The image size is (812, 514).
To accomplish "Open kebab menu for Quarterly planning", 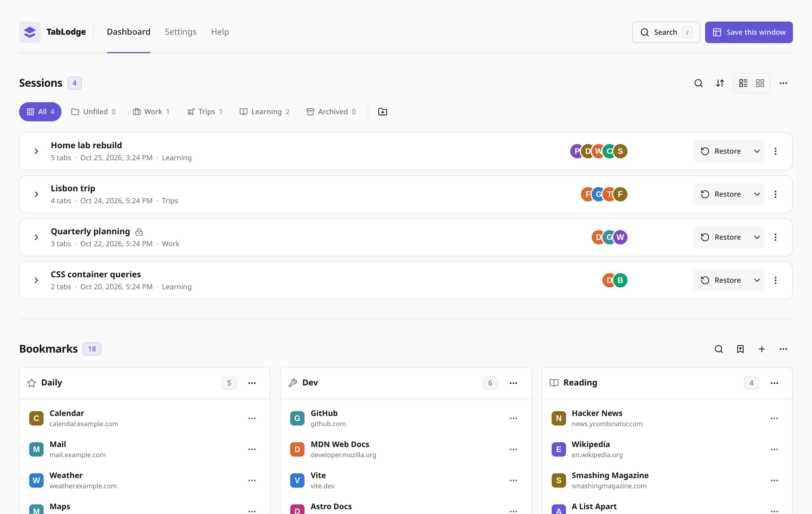I will [775, 237].
